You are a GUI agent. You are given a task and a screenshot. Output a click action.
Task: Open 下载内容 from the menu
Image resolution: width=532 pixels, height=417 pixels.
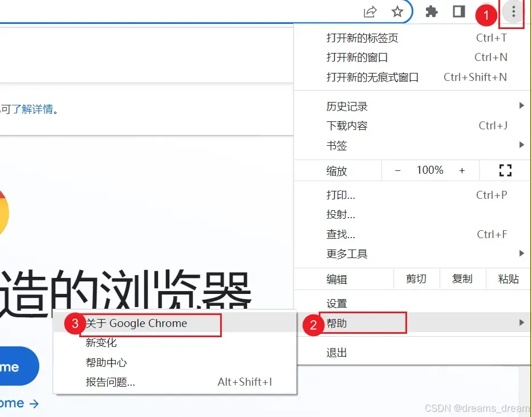[x=413, y=126]
